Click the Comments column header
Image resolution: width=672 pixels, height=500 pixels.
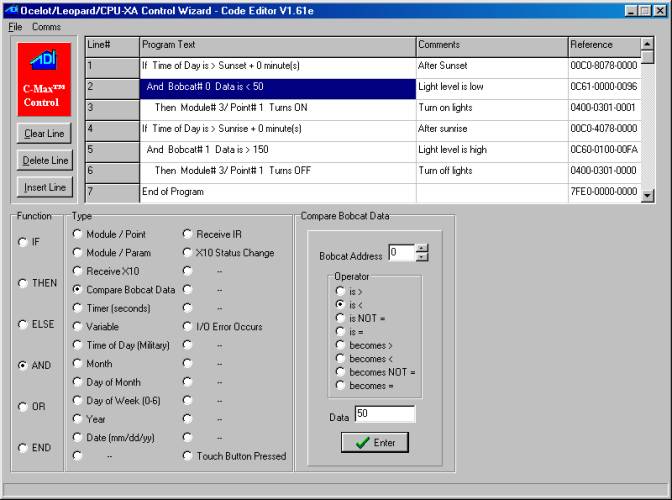click(x=492, y=47)
